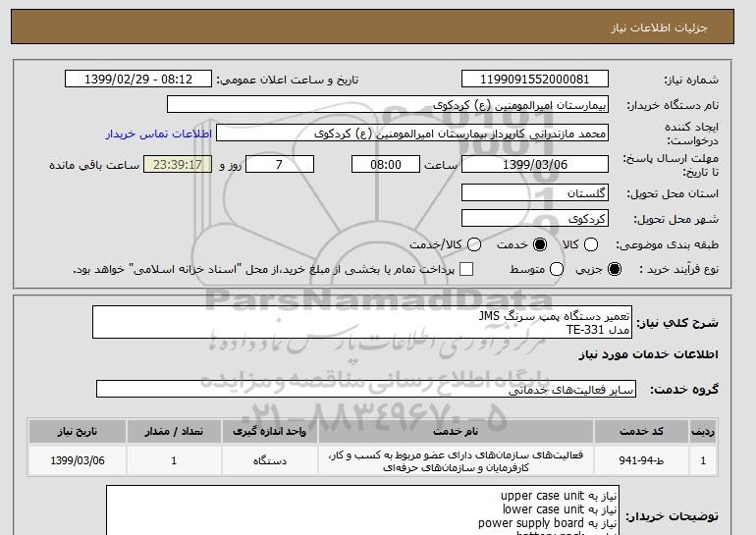Click the ساعت field showing 08:00
This screenshot has width=756, height=535.
tap(386, 164)
